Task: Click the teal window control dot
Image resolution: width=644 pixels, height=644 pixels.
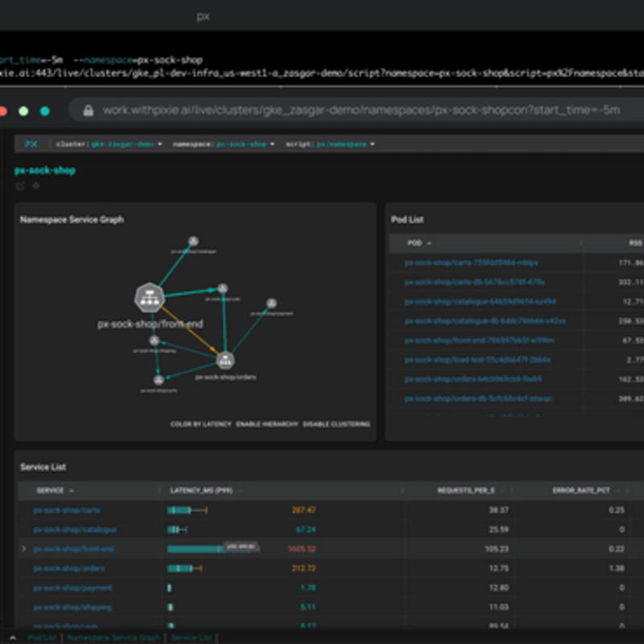Action: 45,111
